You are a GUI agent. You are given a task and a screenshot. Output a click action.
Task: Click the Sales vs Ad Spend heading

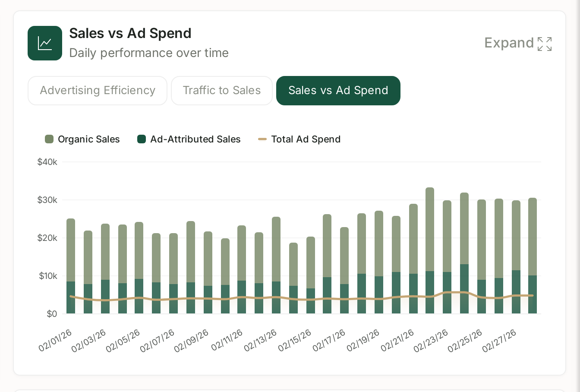coord(130,33)
